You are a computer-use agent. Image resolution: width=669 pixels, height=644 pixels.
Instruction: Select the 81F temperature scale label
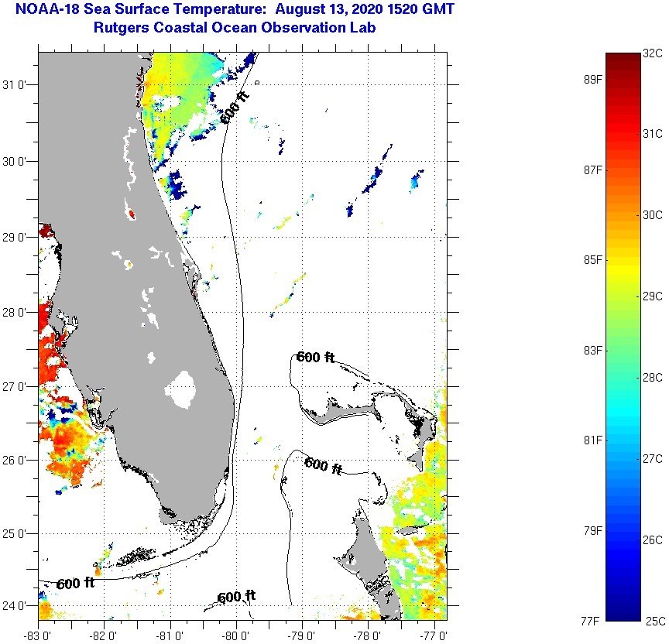coord(593,440)
